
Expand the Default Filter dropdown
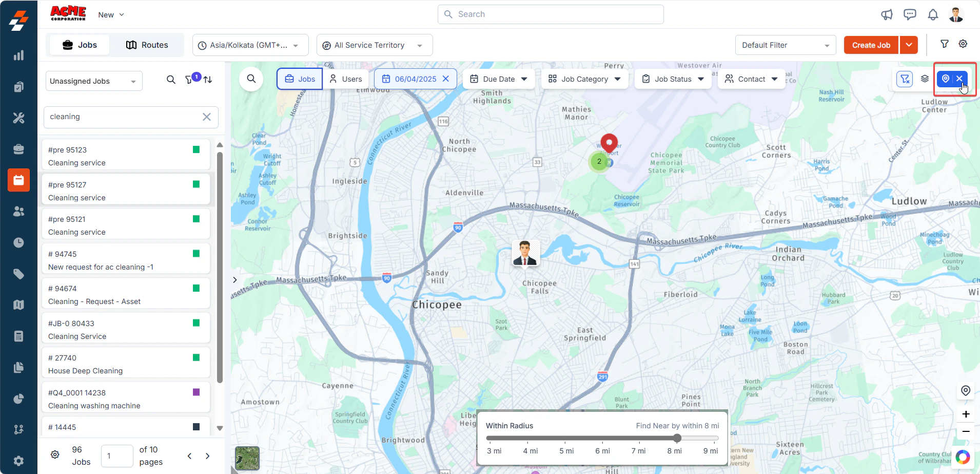[786, 45]
